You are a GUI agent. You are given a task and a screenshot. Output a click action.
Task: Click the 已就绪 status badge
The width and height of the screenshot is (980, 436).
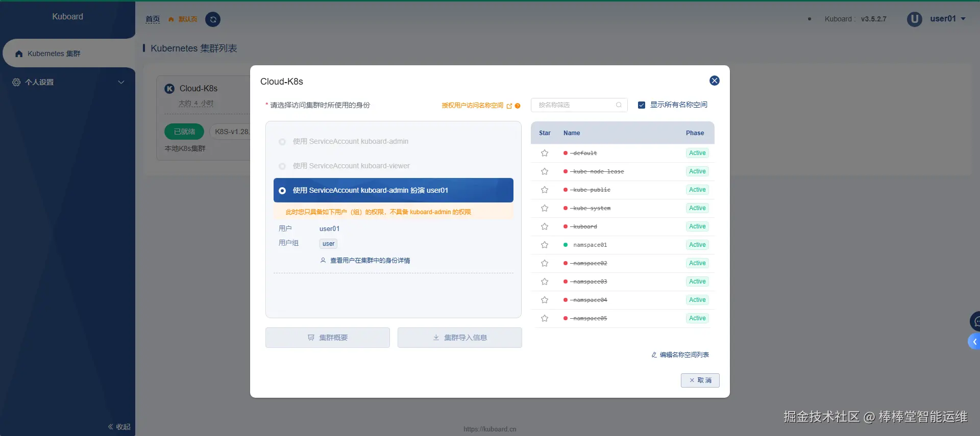[x=184, y=132]
